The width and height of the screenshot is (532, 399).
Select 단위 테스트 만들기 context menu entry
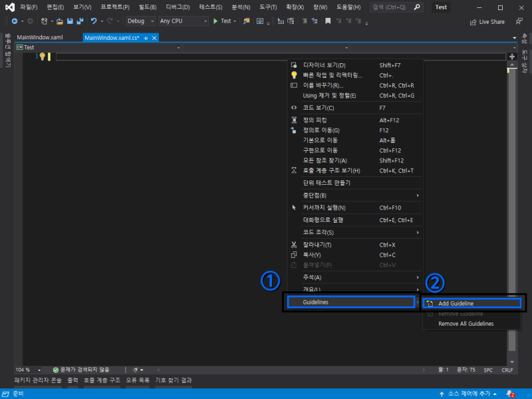pos(354,183)
